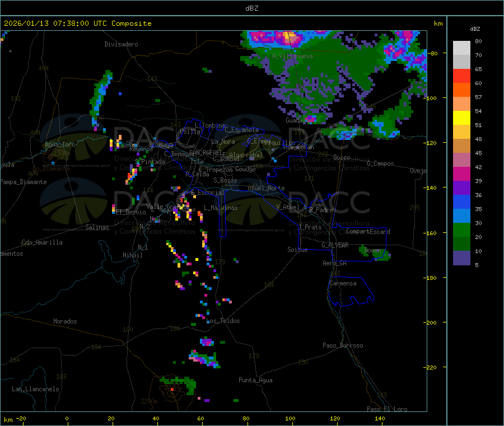The width and height of the screenshot is (504, 426).
Task: Click the El_Desvio map label
Action: [x=131, y=212]
